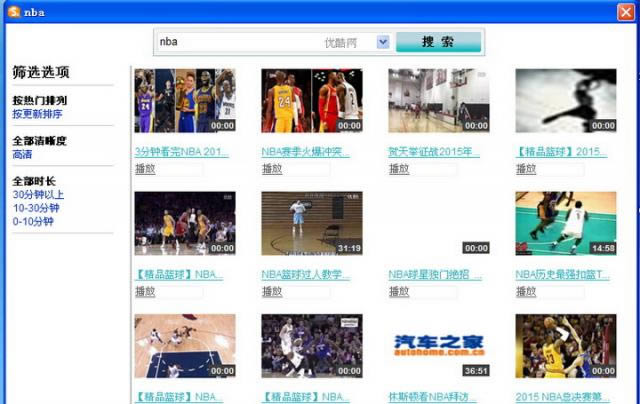
Task: Open the 14:58 NBA历史最强扣篮 thumbnail
Action: click(x=565, y=223)
